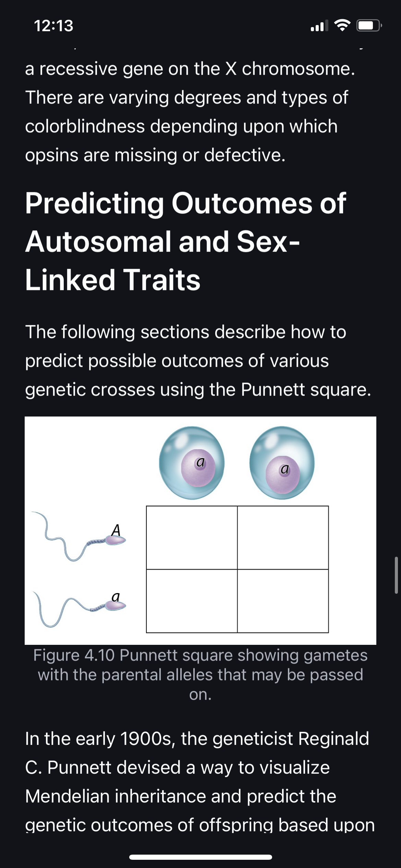Click the left egg cell illustration
This screenshot has width=401, height=868.
192,463
